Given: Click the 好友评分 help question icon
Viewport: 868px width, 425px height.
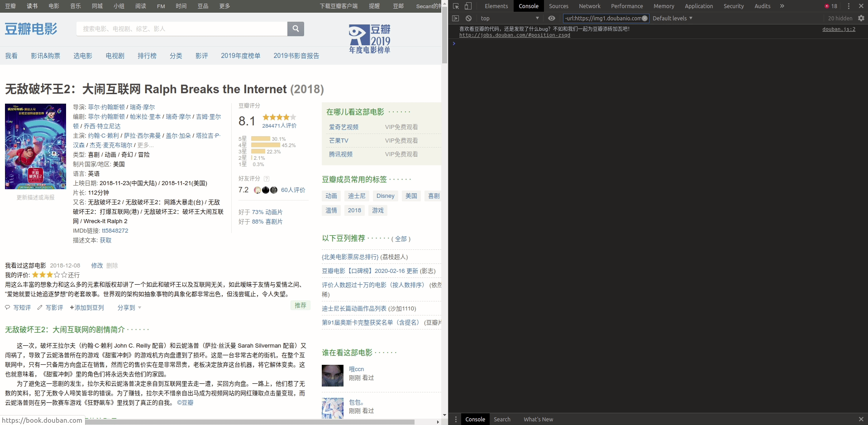Looking at the screenshot, I should pos(267,179).
